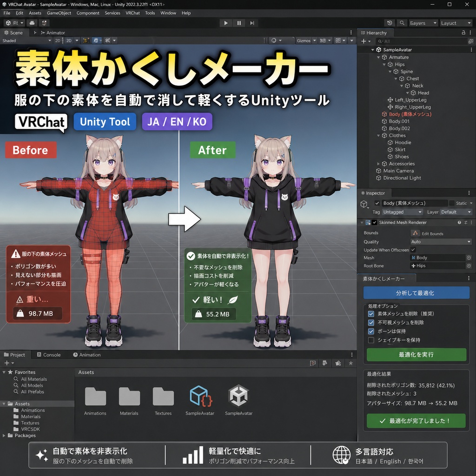Open the VRChat menu
Viewport: 476px width, 476px height.
[132, 13]
